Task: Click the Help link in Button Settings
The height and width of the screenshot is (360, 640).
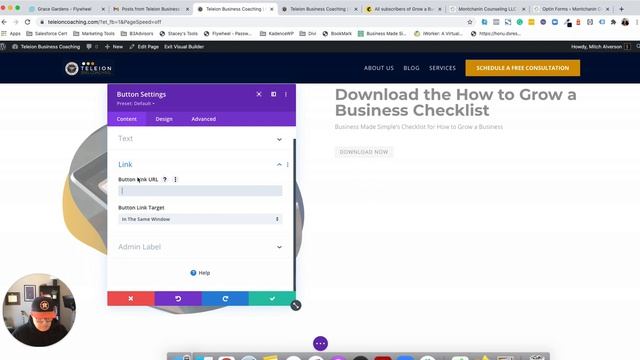Action: pos(200,273)
